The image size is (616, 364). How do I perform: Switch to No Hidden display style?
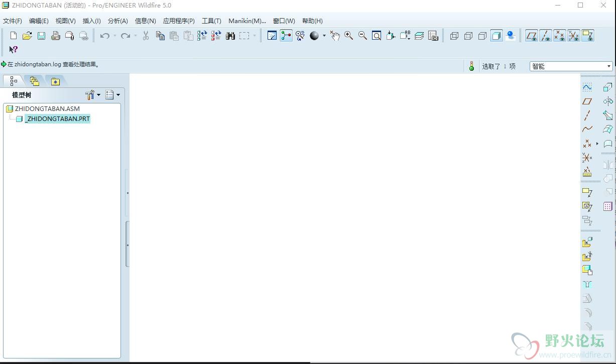tap(482, 36)
